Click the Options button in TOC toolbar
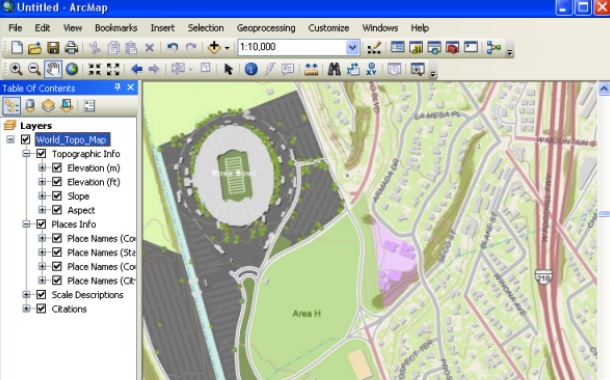This screenshot has height=380, width=610. (x=89, y=106)
